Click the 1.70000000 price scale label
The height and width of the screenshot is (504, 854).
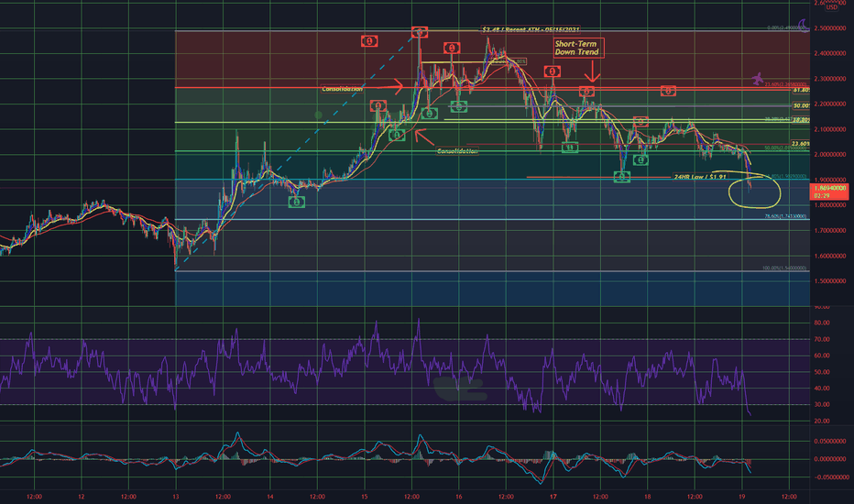(830, 231)
